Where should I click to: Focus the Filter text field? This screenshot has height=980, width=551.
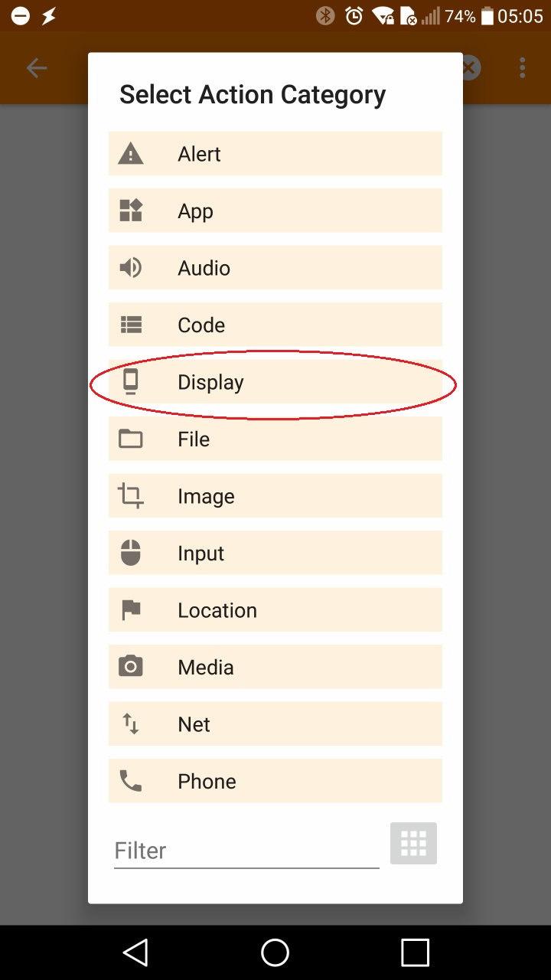pyautogui.click(x=246, y=851)
